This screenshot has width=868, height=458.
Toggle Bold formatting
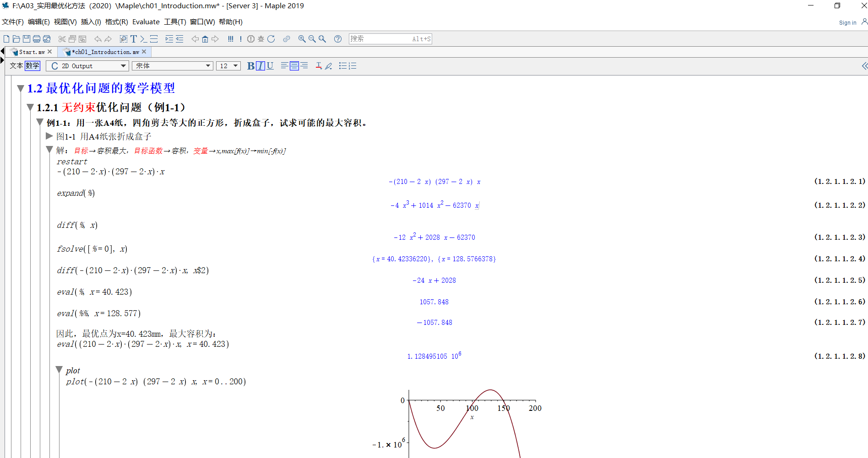coord(250,66)
